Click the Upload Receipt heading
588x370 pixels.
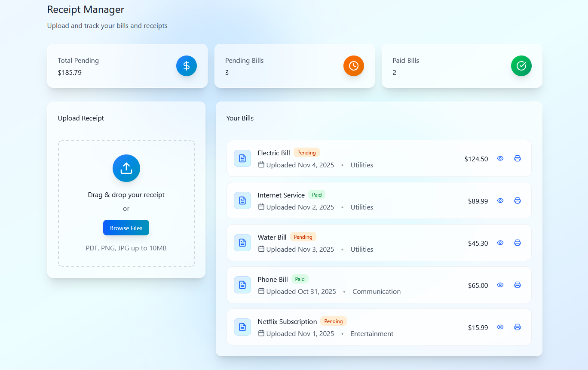81,118
